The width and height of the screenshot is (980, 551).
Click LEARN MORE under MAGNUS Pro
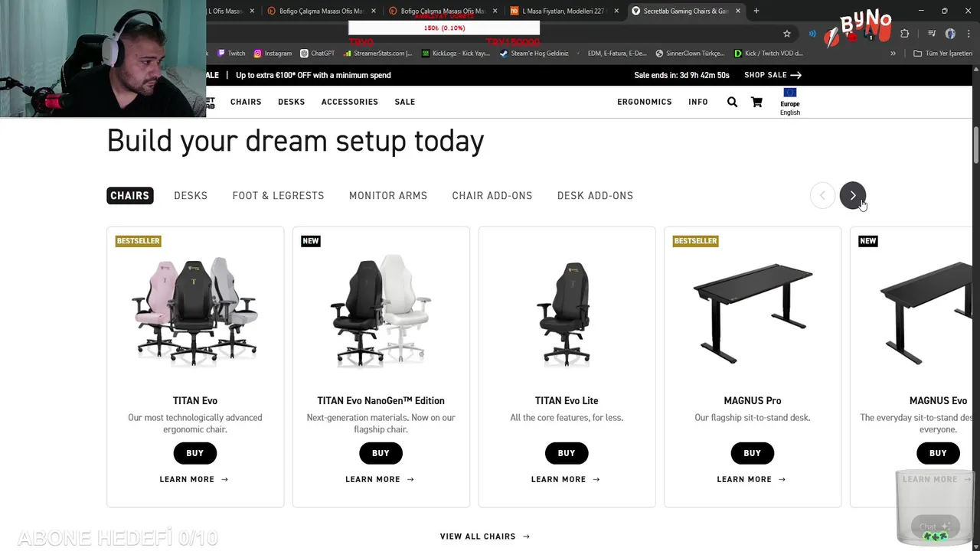click(751, 479)
